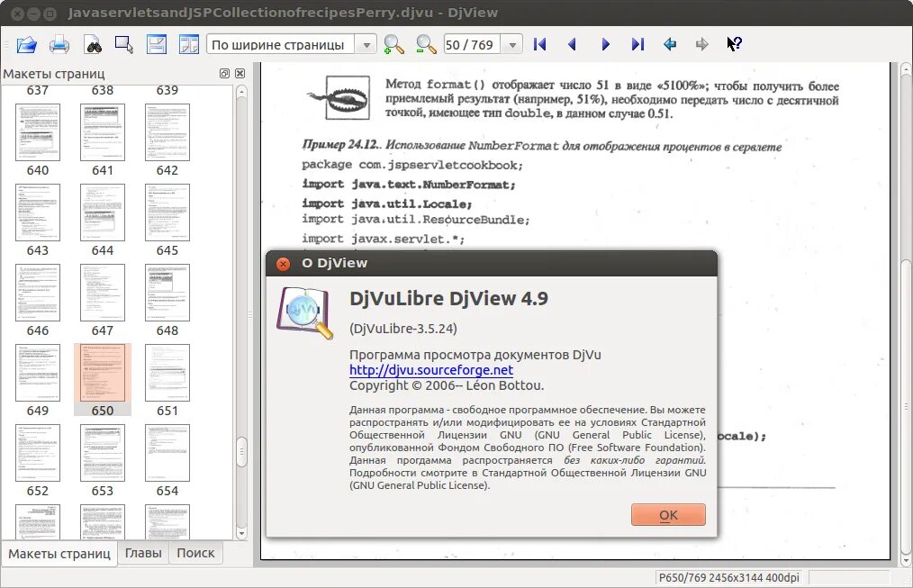This screenshot has width=913, height=588.
Task: Select highlighted page thumbnail 650
Action: (x=103, y=373)
